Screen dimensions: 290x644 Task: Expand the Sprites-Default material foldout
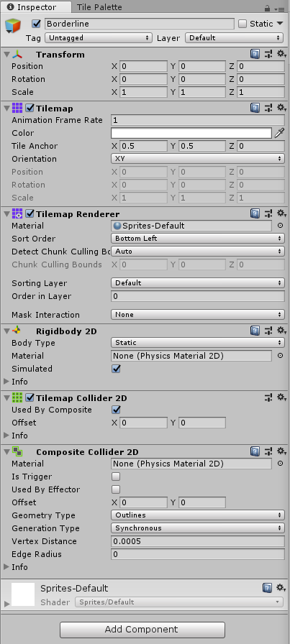pos(6,604)
